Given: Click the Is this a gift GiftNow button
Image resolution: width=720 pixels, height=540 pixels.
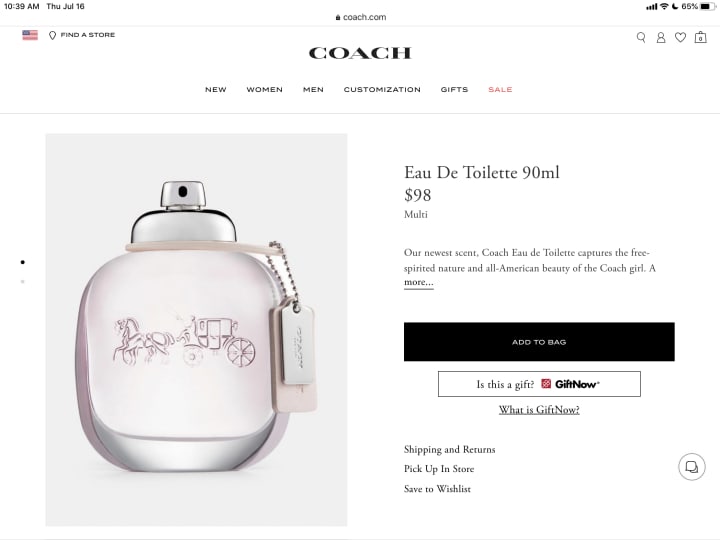Looking at the screenshot, I should point(539,384).
